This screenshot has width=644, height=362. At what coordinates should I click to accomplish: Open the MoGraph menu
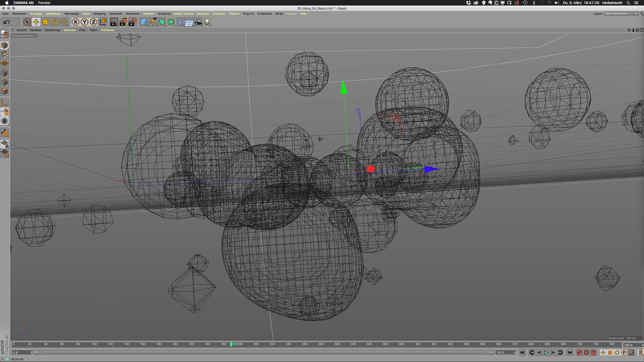(x=203, y=14)
